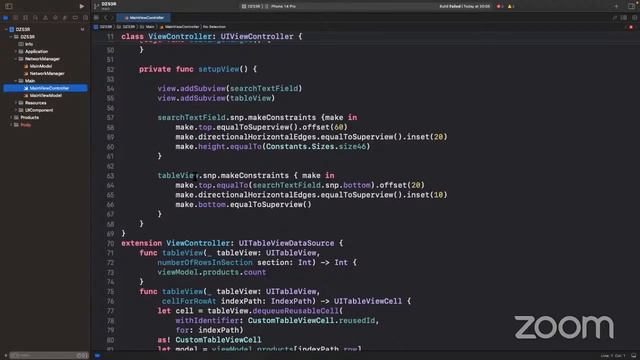Toggle the navigator sidebar visibility
The width and height of the screenshot is (640, 360).
(9, 6)
